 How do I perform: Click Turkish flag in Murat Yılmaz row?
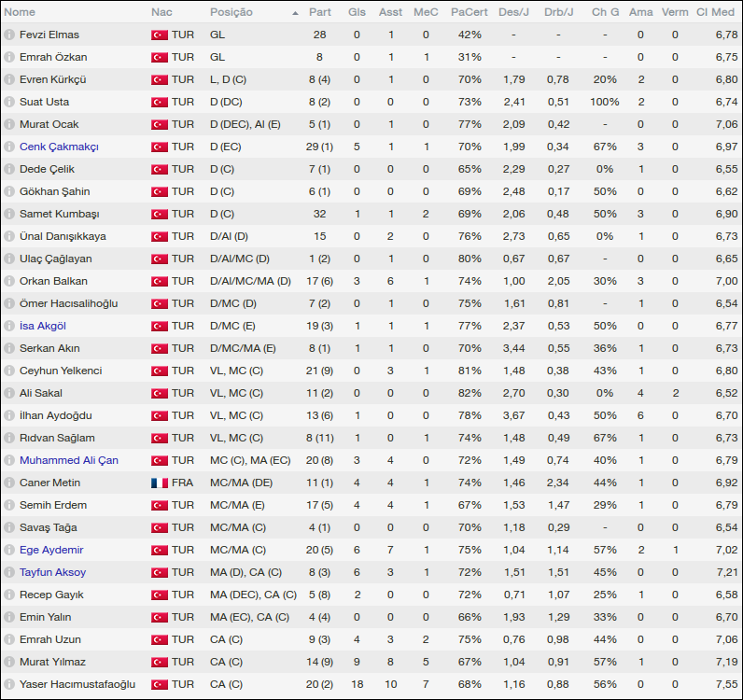pyautogui.click(x=159, y=662)
